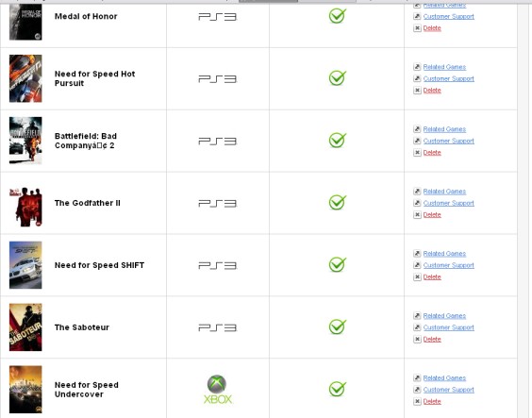The image size is (532, 418).
Task: Click the delete X icon for Need for Speed Undercover
Action: 417,401
